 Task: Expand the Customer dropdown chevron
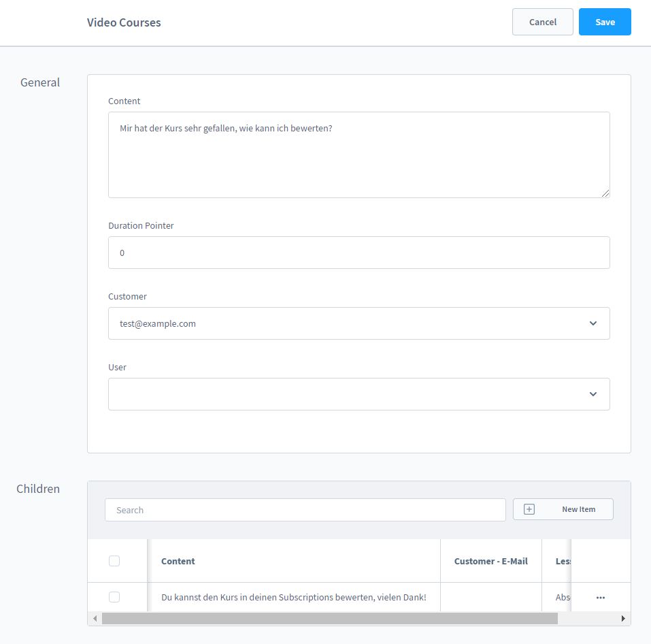592,323
